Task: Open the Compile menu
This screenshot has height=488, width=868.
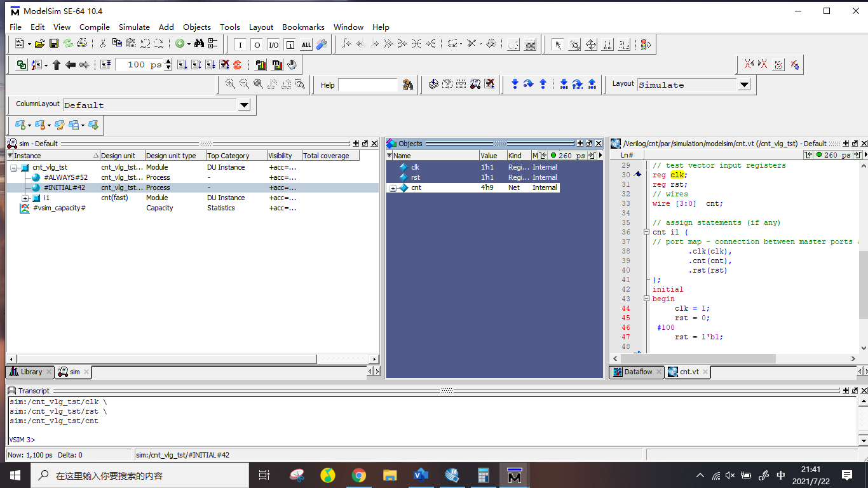Action: tap(95, 27)
